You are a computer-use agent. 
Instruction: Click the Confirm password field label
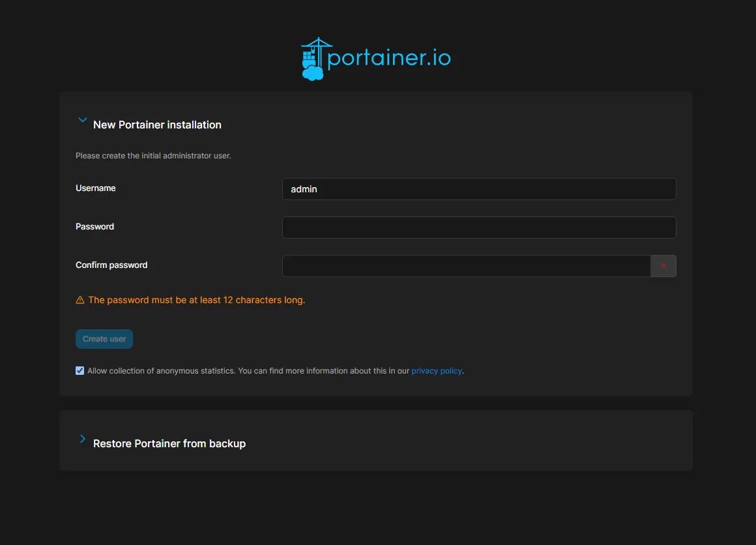pos(111,265)
